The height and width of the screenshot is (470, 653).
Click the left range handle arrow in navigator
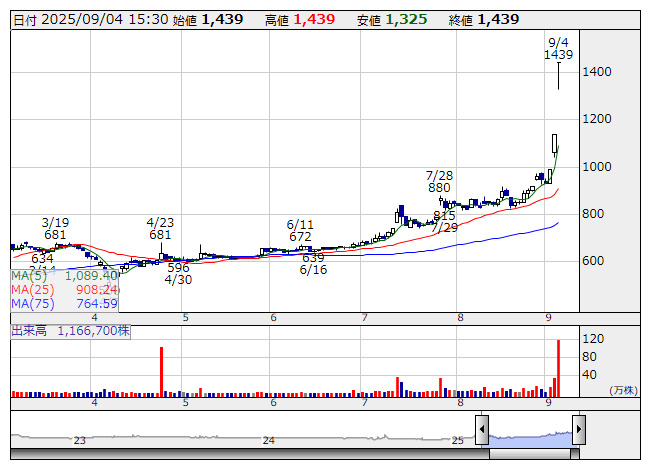coord(482,431)
